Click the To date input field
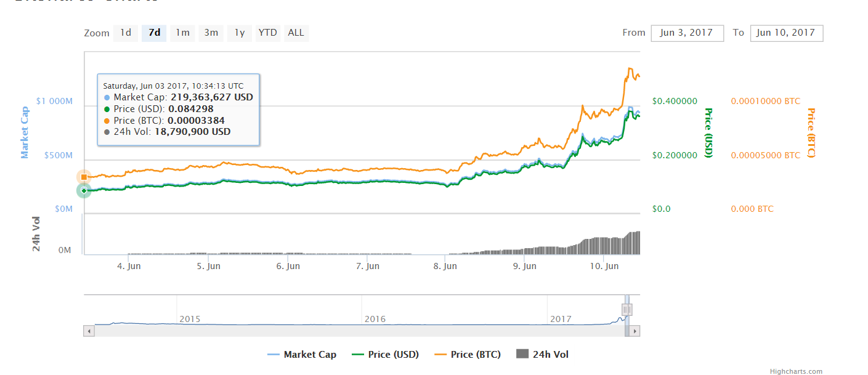 pyautogui.click(x=786, y=33)
